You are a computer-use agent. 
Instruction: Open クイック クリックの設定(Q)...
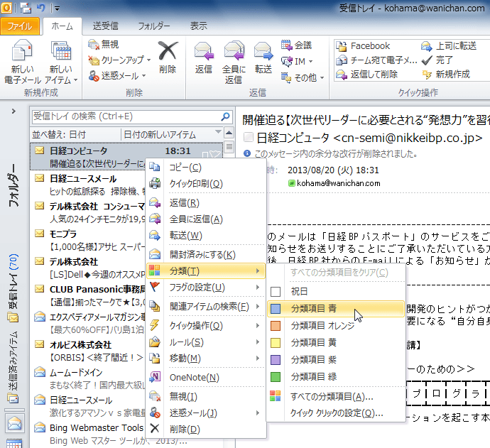pos(336,413)
